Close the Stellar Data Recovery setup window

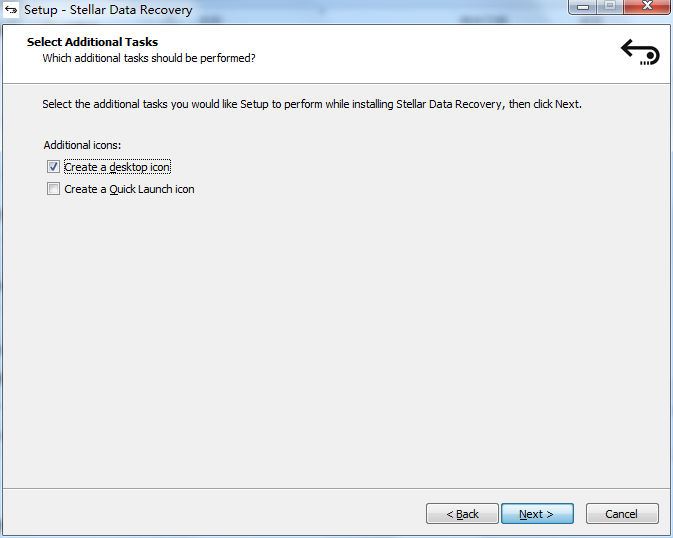[x=645, y=6]
